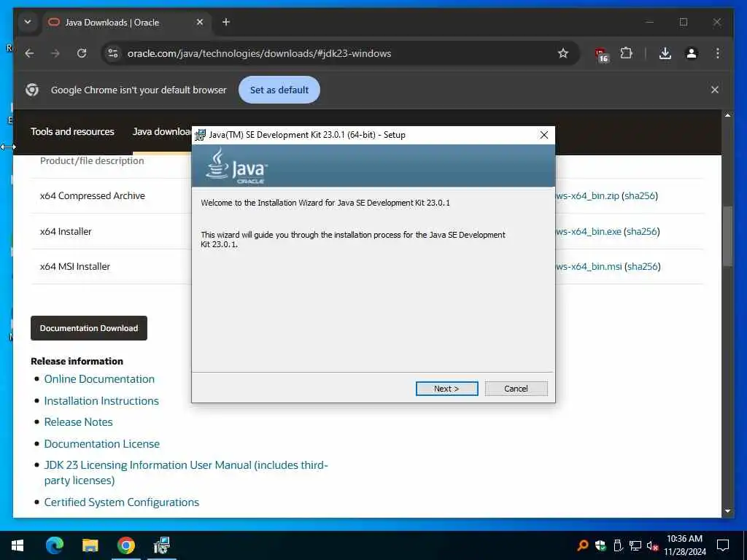The image size is (747, 560).
Task: Open Chrome extensions puzzle icon
Action: click(x=626, y=53)
